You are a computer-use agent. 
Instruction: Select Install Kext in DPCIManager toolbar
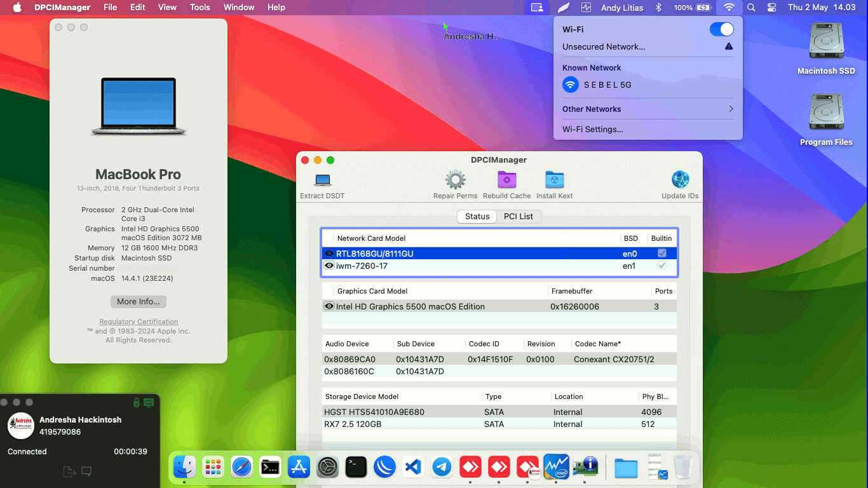[553, 182]
